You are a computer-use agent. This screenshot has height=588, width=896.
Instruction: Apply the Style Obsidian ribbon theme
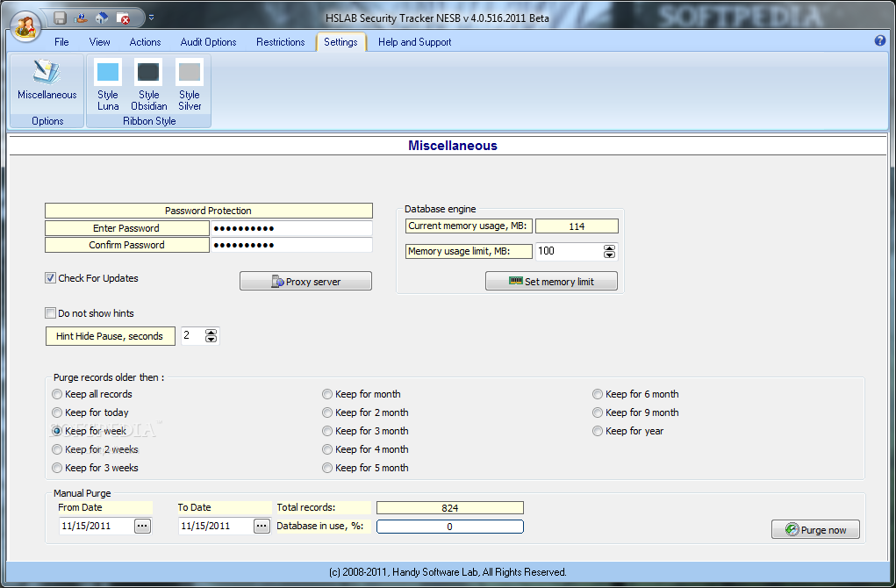click(x=148, y=84)
